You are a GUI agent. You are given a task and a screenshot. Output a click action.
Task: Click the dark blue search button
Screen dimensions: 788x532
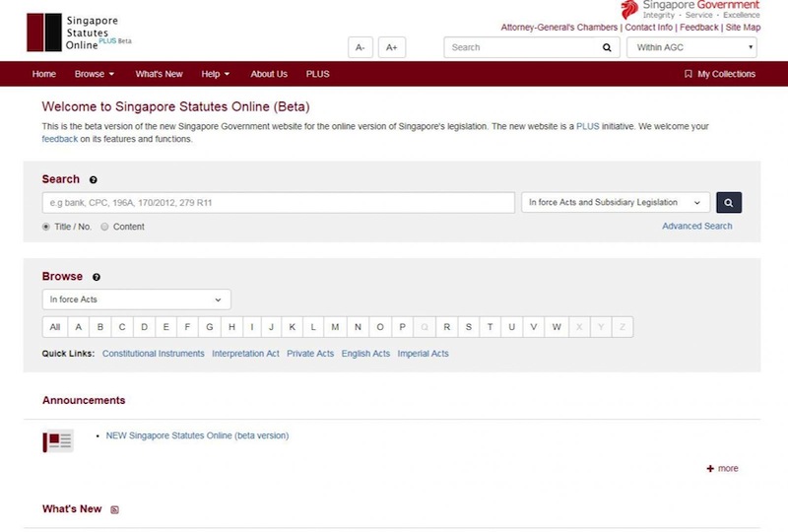(729, 203)
